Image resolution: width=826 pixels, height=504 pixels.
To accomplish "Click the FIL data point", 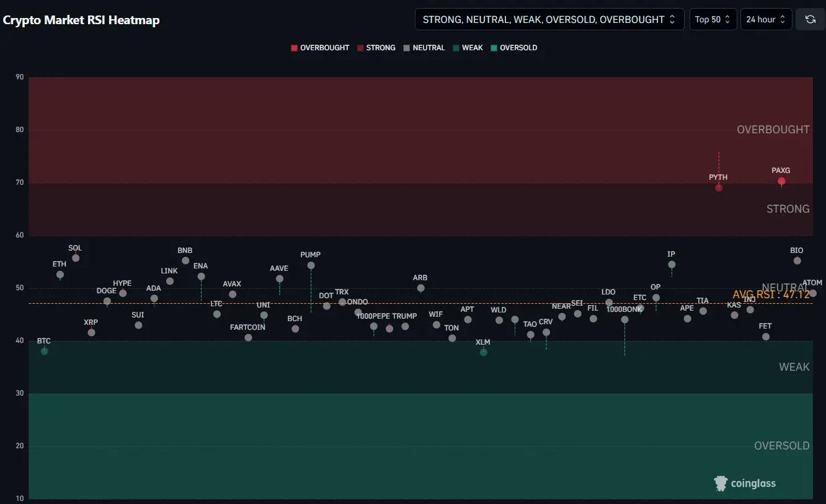I will (593, 319).
